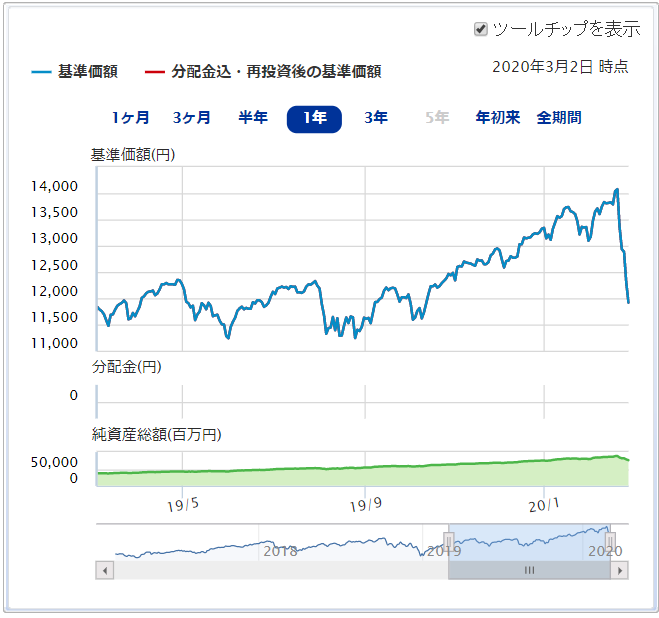Click the 2020年3月2日 時点 date text
Viewport: 659px width, 618px height.
560,67
